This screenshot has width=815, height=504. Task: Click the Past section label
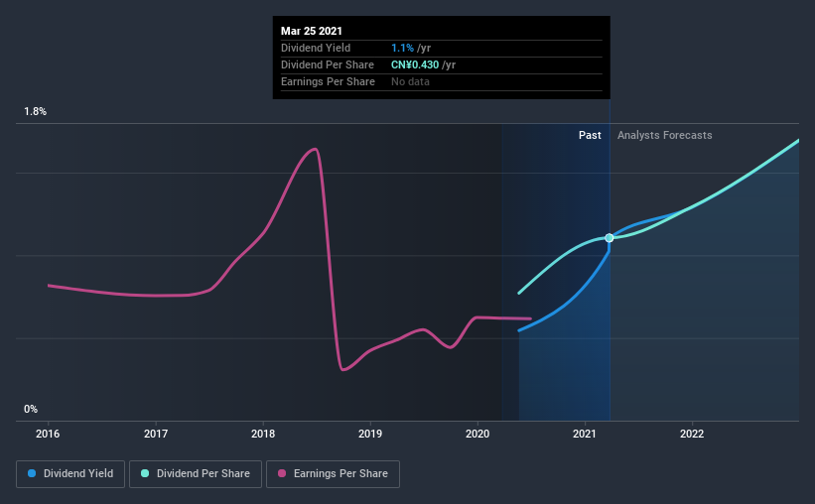[x=590, y=135]
